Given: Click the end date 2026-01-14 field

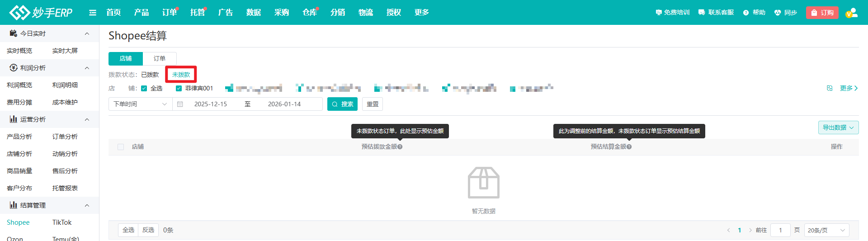Looking at the screenshot, I should (x=284, y=104).
